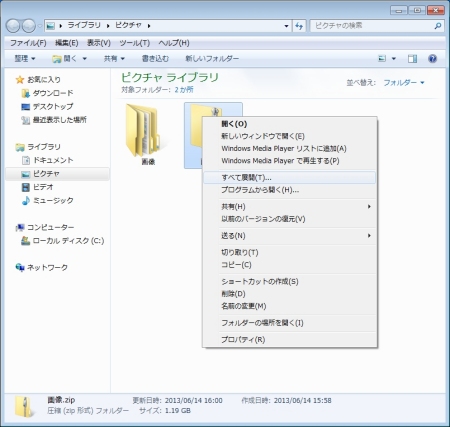
Task: Expand the 共有(H) submenu
Action: (x=289, y=207)
